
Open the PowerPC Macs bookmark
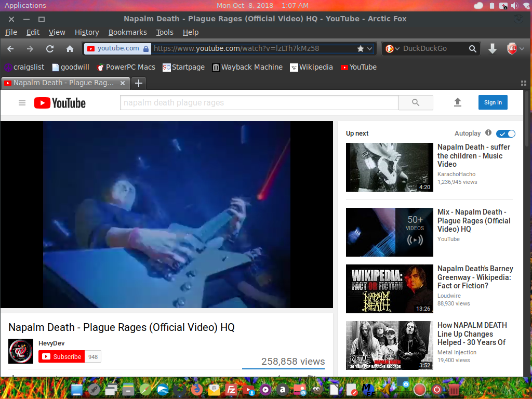tap(126, 67)
